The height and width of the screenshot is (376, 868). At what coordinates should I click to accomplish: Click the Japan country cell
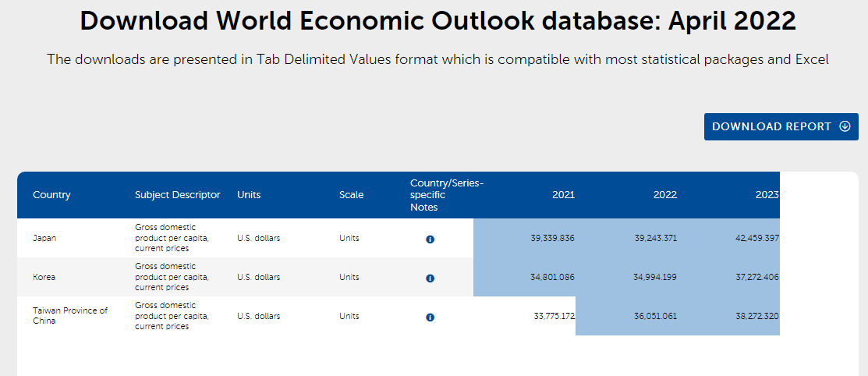click(44, 238)
